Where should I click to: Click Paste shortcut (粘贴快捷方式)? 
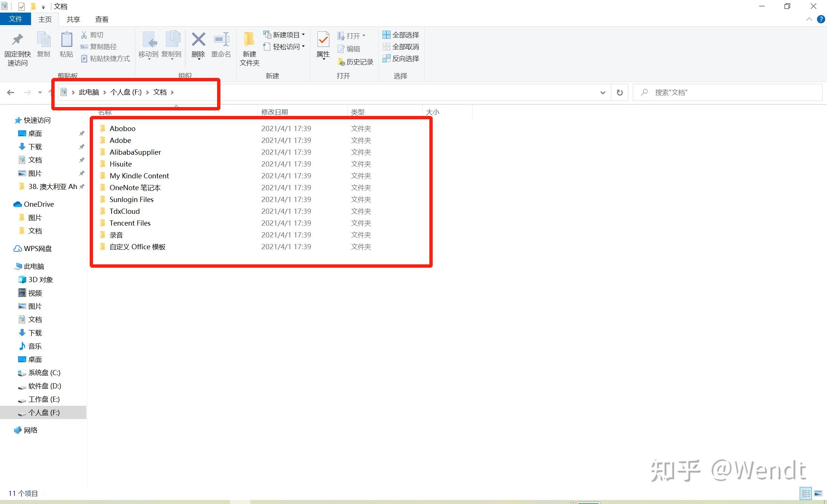click(x=105, y=58)
